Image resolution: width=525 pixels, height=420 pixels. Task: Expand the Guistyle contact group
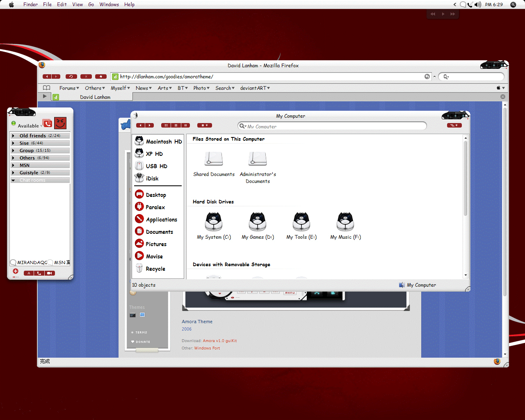(13, 173)
